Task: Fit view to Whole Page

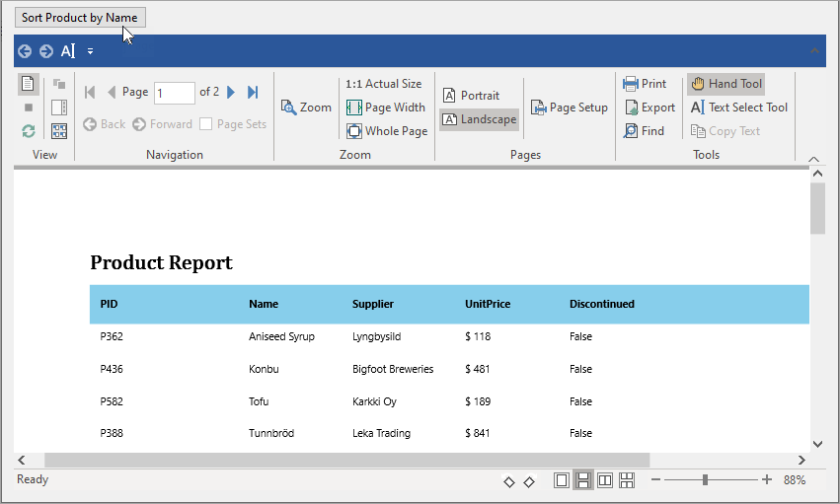Action: coord(387,131)
